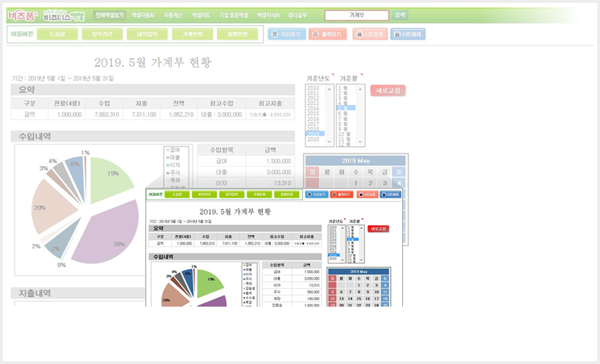Viewport: 600px width, 364px height.
Task: Click 가계현황 button in the front inset sheet
Action: tap(259, 195)
